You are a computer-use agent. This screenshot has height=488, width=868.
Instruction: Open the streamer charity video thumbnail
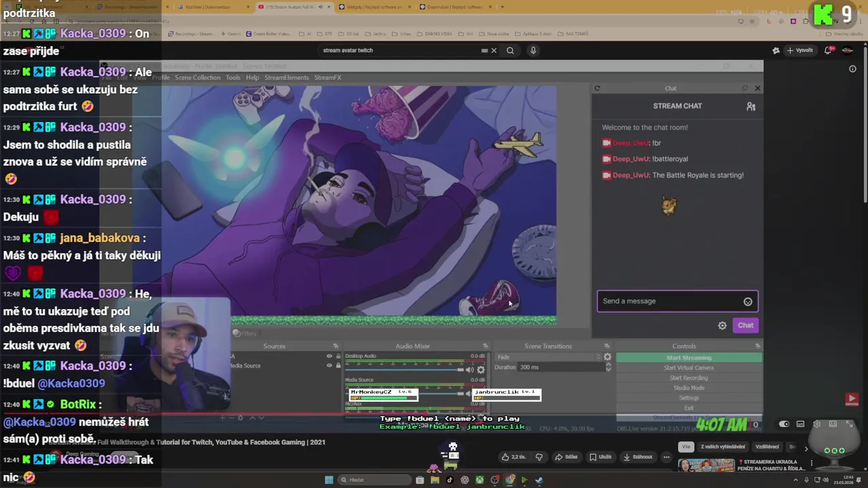707,466
